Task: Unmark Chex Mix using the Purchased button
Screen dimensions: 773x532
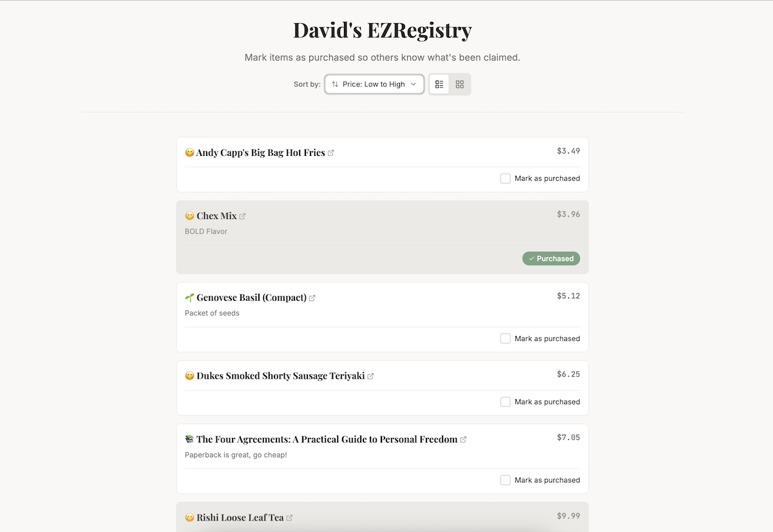Action: click(551, 258)
